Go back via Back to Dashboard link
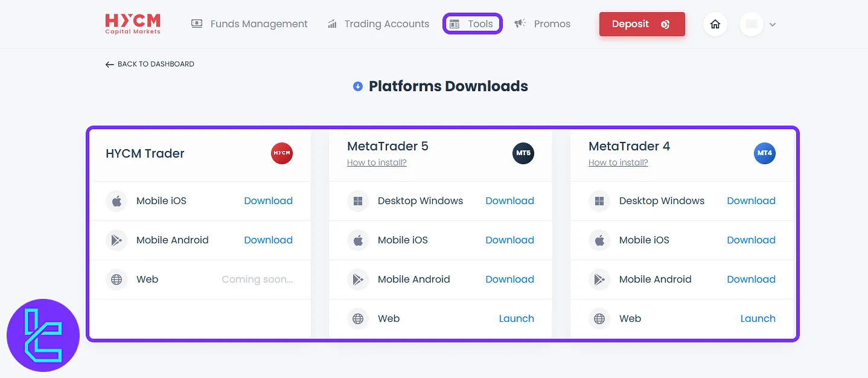Image resolution: width=868 pixels, height=378 pixels. click(x=150, y=64)
